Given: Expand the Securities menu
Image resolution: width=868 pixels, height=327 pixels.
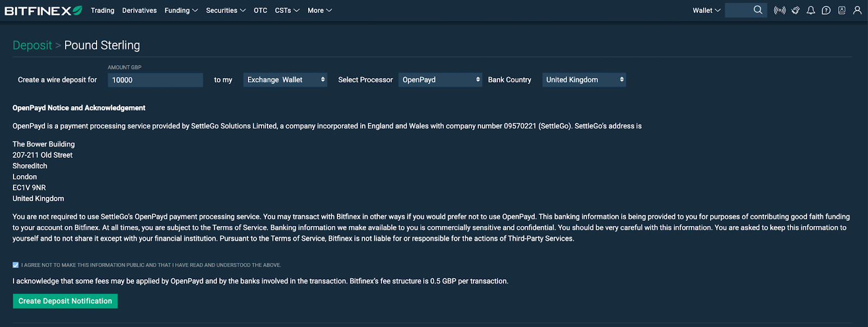Looking at the screenshot, I should (226, 10).
